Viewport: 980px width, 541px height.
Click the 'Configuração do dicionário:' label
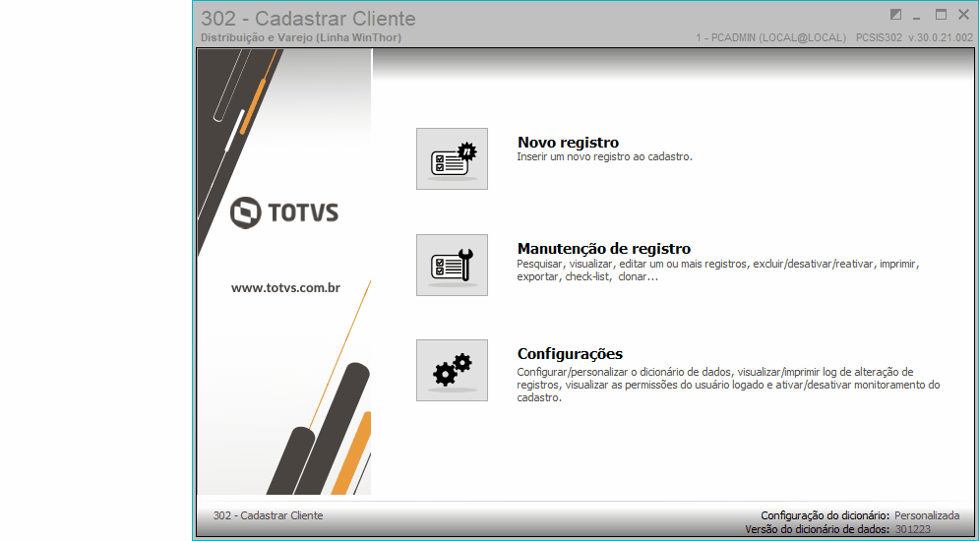pyautogui.click(x=825, y=516)
